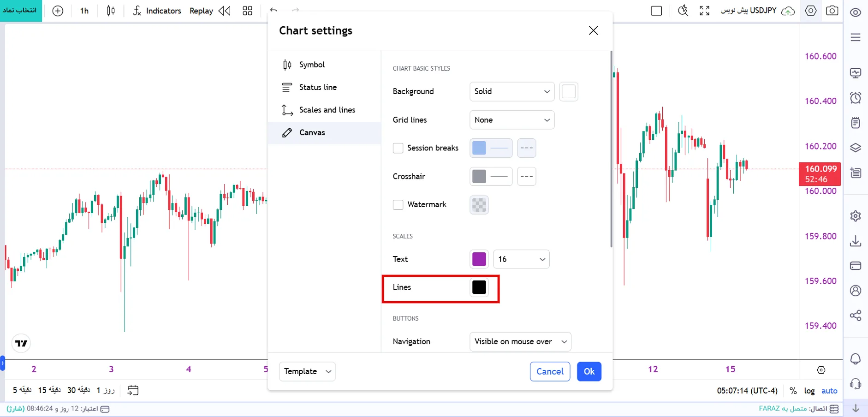Screen dimensions: 868x417
Task: Click the share icon in right sidebar
Action: [856, 316]
